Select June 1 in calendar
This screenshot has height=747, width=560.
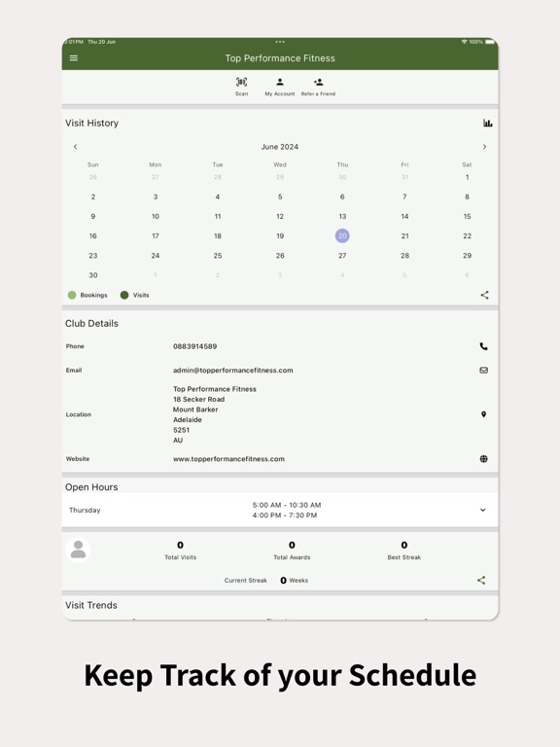pyautogui.click(x=467, y=177)
